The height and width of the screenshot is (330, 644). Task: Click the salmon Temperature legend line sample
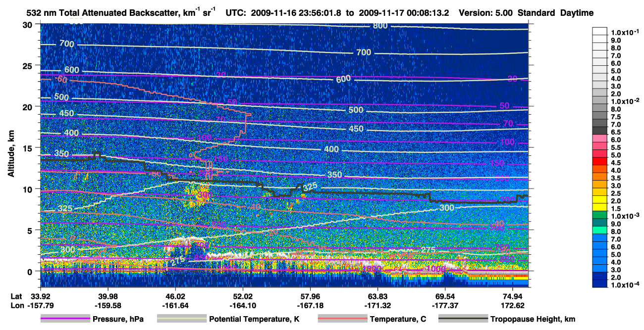point(342,319)
